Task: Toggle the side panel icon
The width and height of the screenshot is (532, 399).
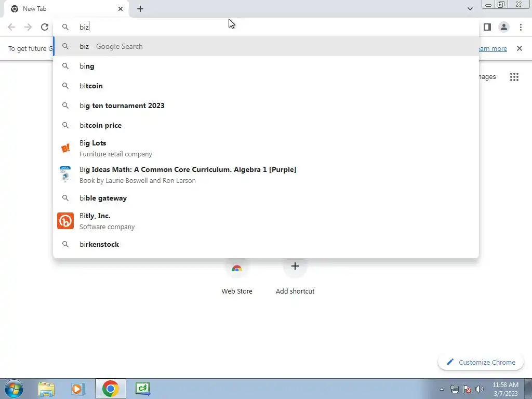Action: [x=487, y=27]
